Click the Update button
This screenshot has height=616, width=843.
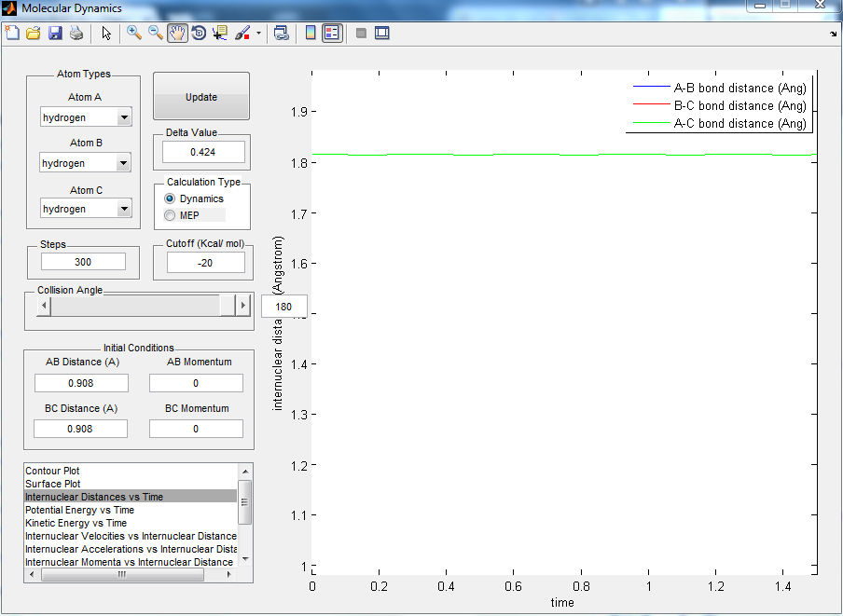[x=201, y=96]
